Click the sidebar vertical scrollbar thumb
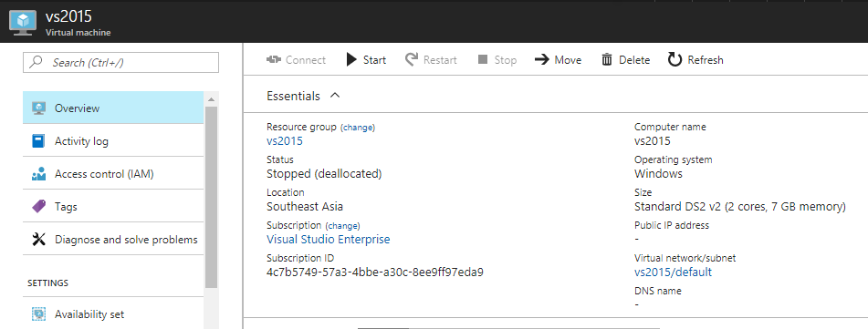 pos(211,197)
